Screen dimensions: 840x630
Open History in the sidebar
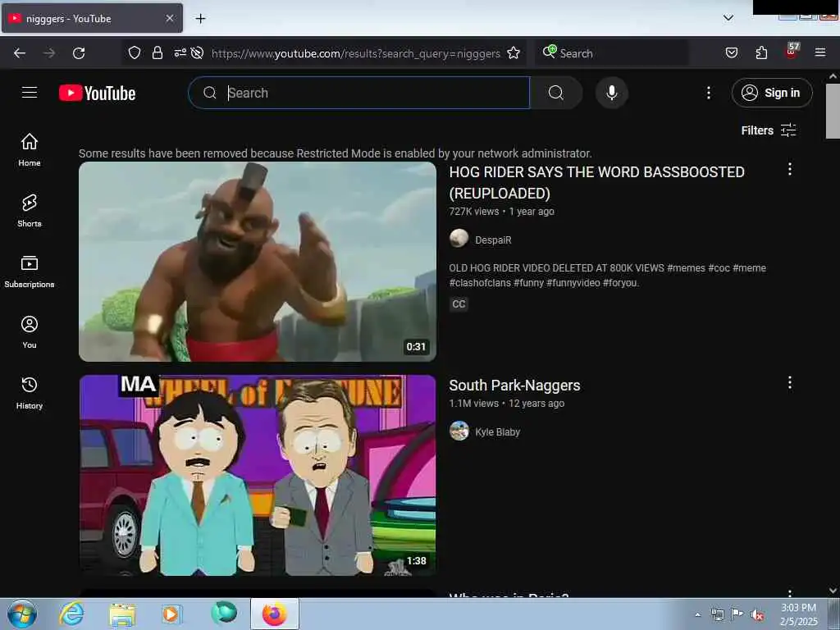pyautogui.click(x=30, y=393)
